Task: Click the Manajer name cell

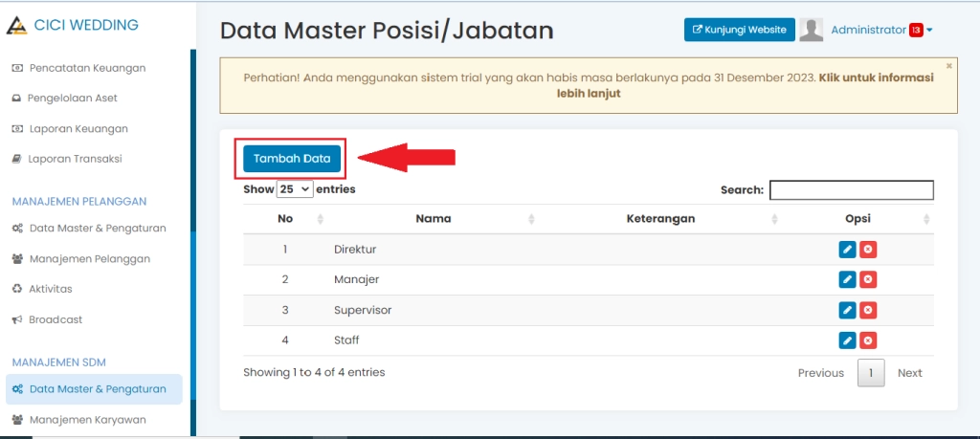Action: tap(356, 280)
